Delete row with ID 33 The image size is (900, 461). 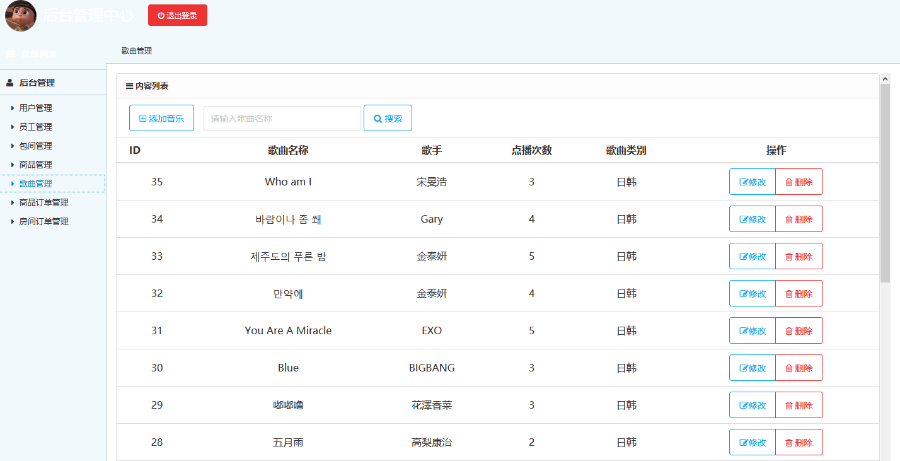point(799,256)
